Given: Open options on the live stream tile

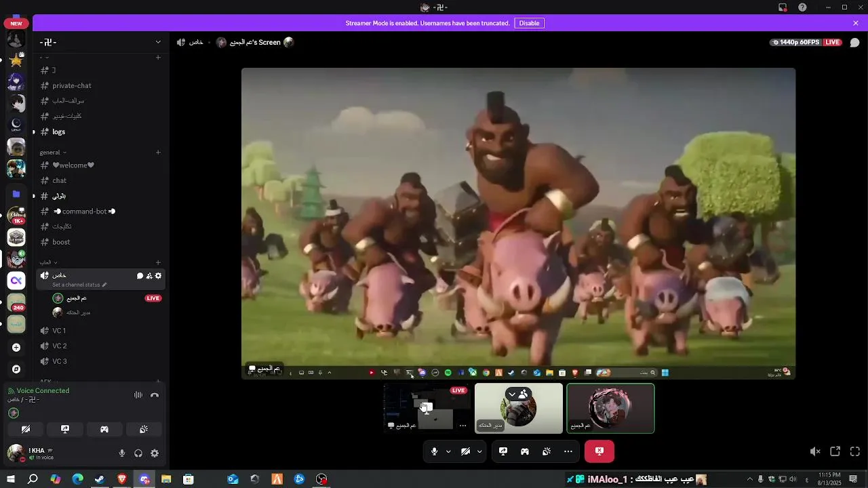Looking at the screenshot, I should click(x=462, y=426).
